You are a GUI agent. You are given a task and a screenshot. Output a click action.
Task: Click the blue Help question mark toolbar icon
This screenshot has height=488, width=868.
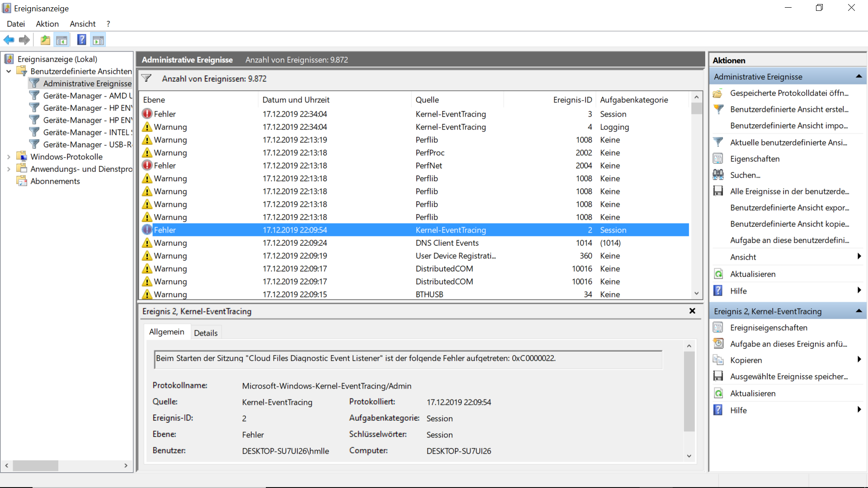[x=81, y=40]
